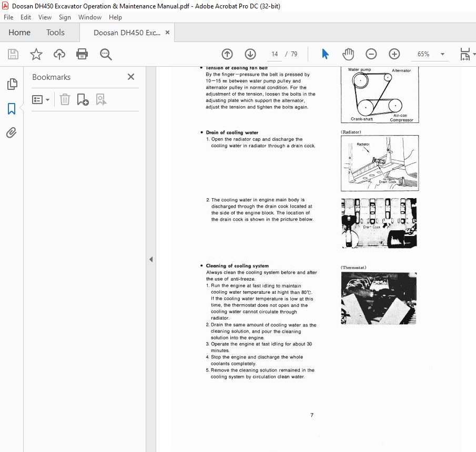
Task: Add a new bookmark
Action: click(83, 99)
